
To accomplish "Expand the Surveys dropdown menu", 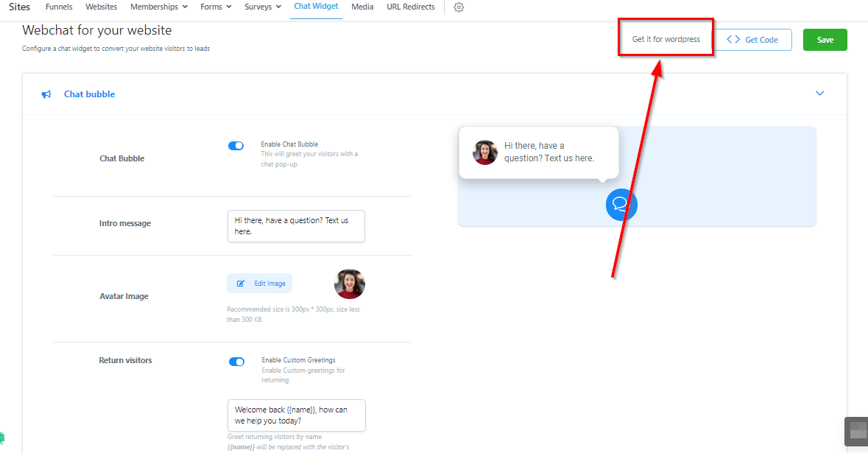I will (x=263, y=7).
